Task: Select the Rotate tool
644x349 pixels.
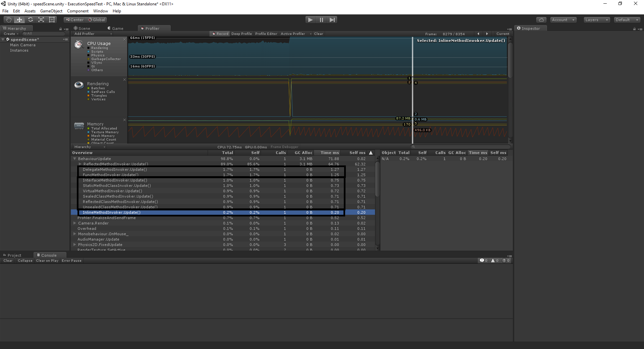Action: (30, 20)
